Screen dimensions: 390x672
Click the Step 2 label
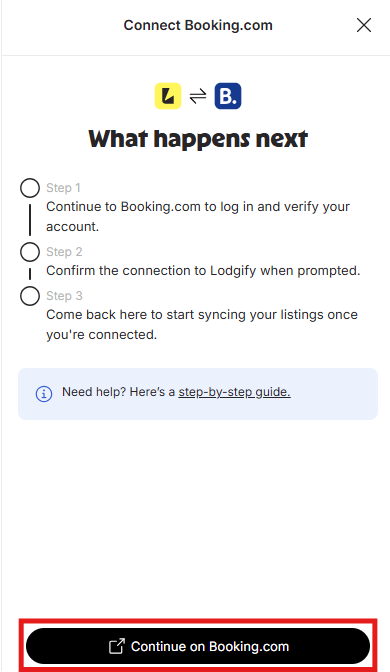tap(64, 252)
